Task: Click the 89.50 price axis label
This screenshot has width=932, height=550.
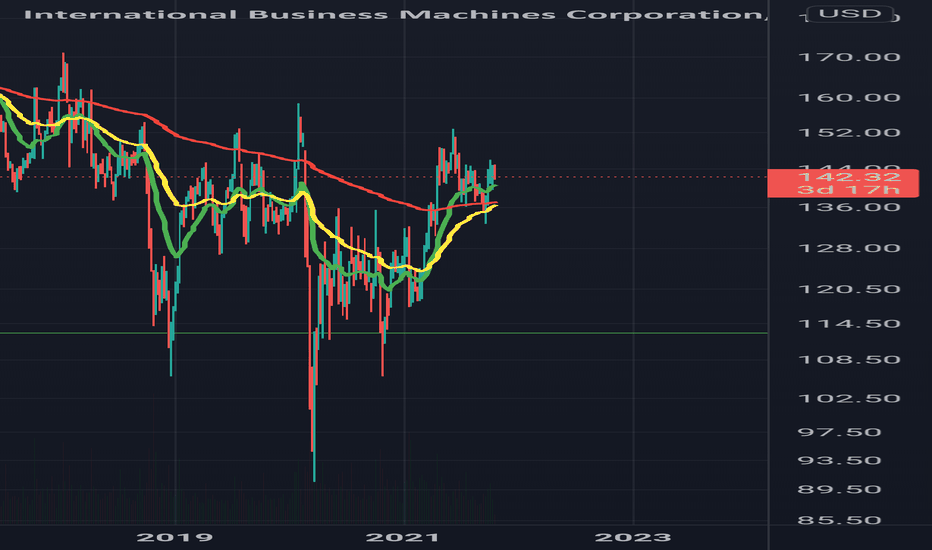Action: tap(839, 489)
